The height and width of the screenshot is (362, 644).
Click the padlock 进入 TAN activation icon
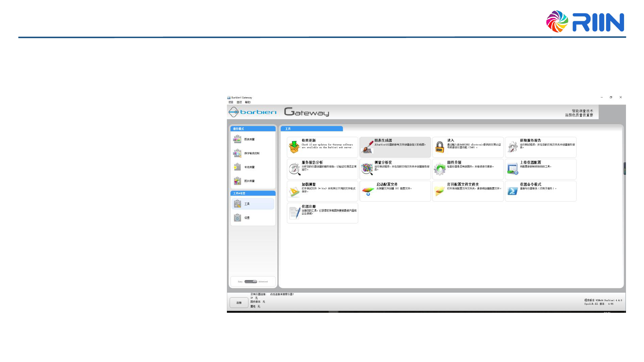(x=440, y=147)
